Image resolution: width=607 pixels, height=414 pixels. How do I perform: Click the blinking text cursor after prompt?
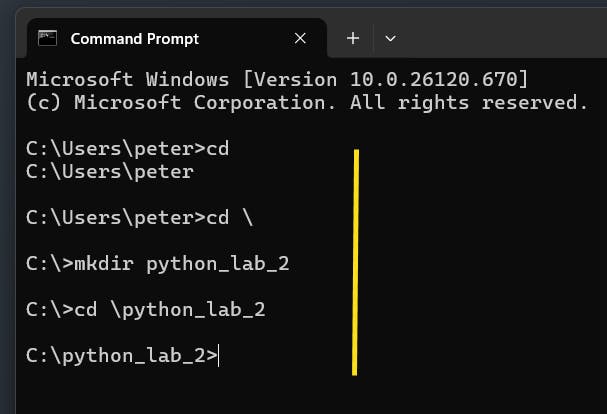(219, 356)
